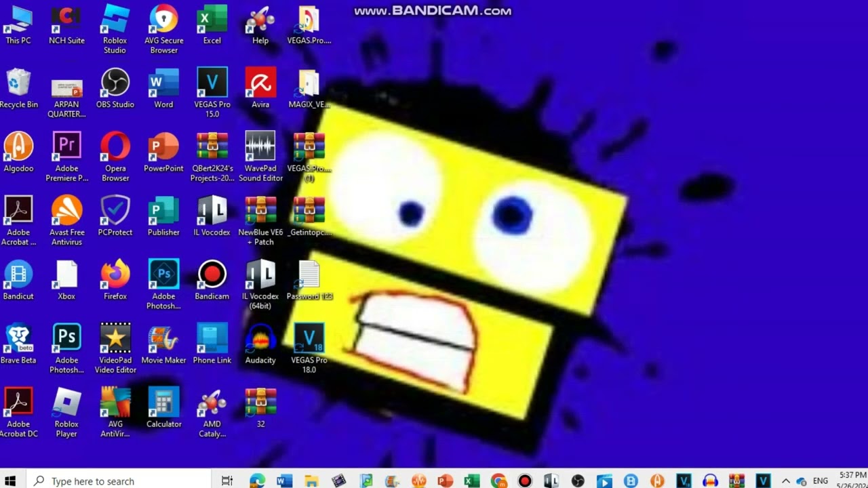Open Avira antivirus shortcut
Screen dimensions: 868x488
tap(260, 89)
